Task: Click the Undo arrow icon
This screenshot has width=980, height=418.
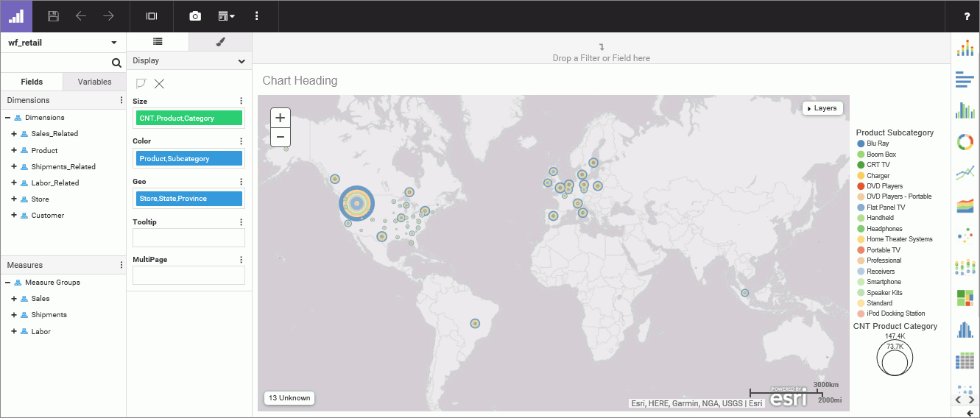Action: [81, 16]
